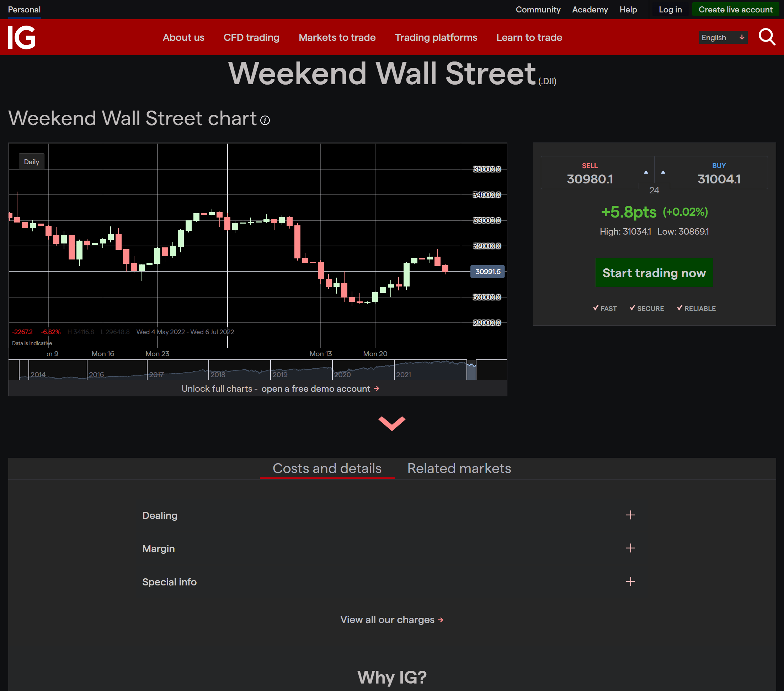Click the Daily timeframe selector on chart

coord(32,162)
